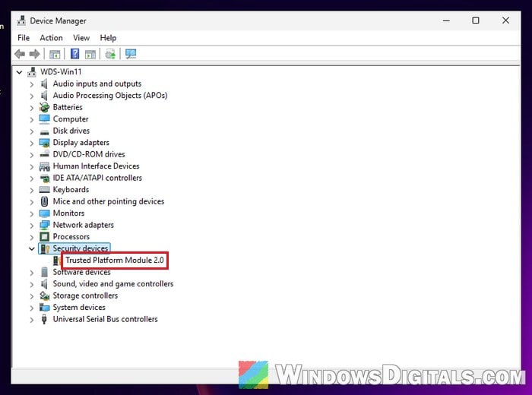Select Mice and other pointing devices label

click(x=109, y=201)
